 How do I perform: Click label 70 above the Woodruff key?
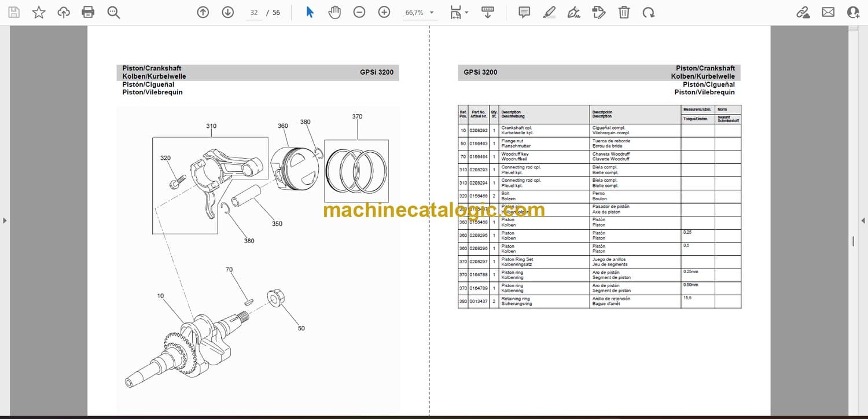click(229, 270)
